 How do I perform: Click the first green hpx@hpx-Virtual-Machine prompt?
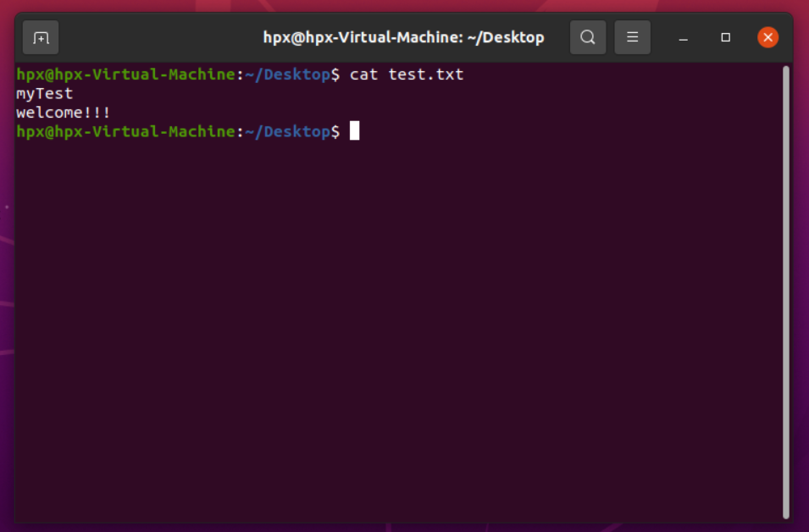pos(126,75)
